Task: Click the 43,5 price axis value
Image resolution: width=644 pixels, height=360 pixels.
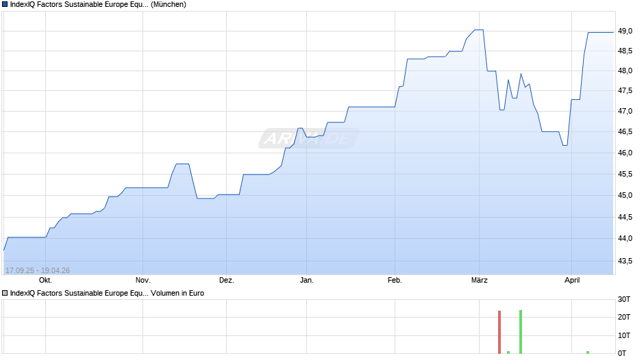Action: pyautogui.click(x=625, y=261)
